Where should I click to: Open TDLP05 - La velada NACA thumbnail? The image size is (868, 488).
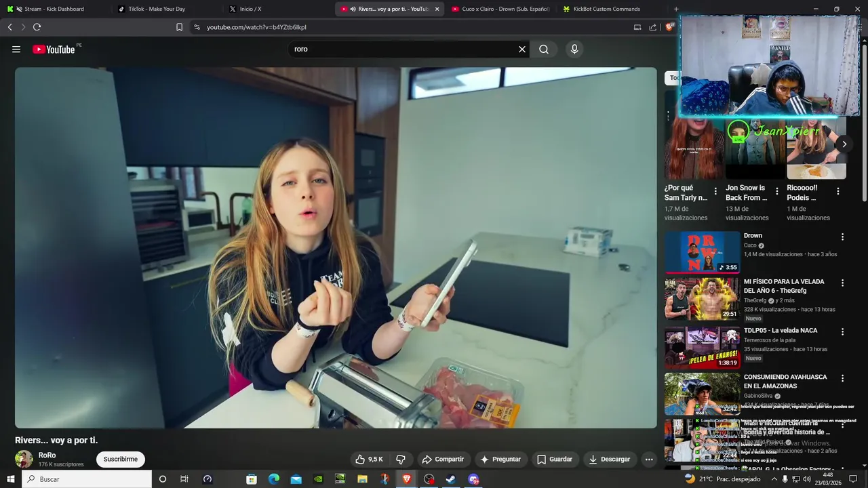(703, 348)
